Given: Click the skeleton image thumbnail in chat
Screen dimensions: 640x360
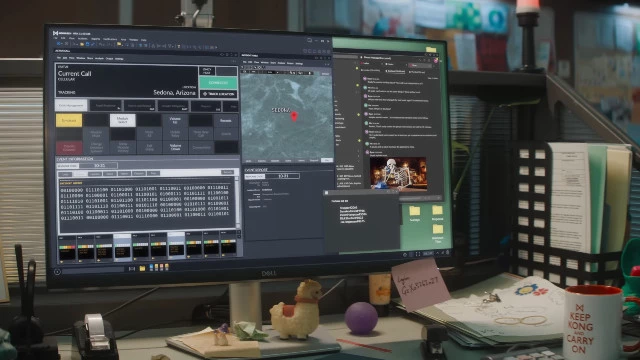Looking at the screenshot, I should tap(398, 173).
